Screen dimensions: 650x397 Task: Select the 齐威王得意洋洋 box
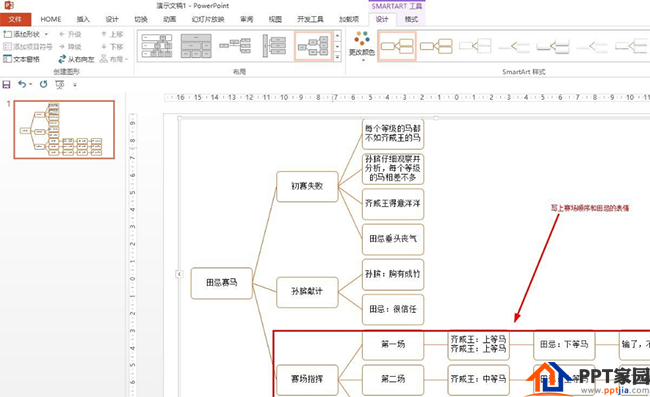(393, 204)
